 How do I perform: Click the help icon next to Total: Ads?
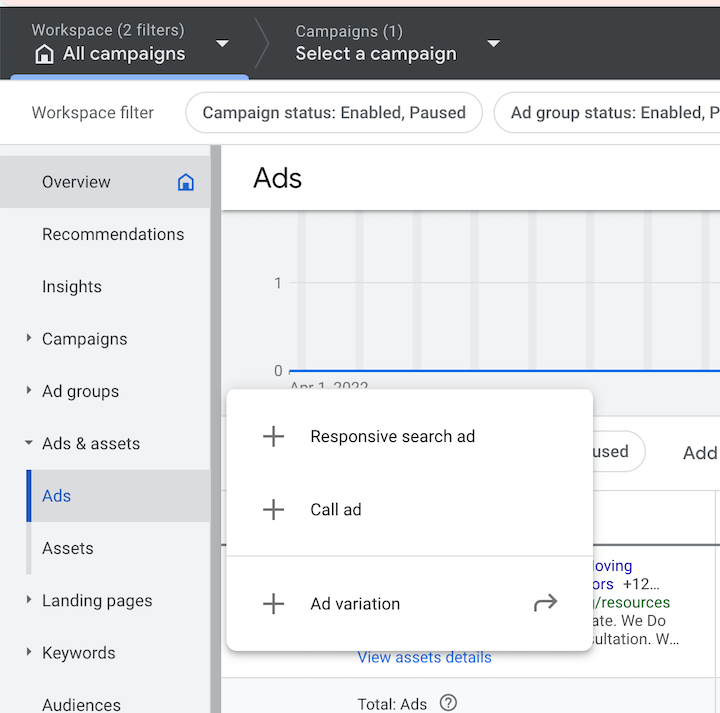[x=448, y=703]
